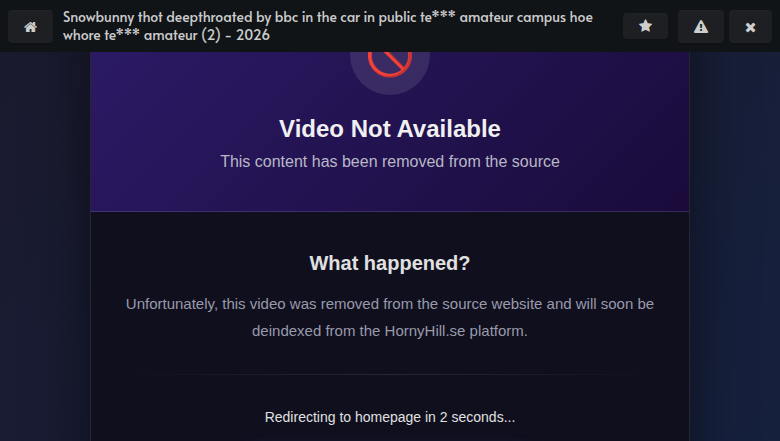
Task: Close the video page with X button
Action: 750,26
